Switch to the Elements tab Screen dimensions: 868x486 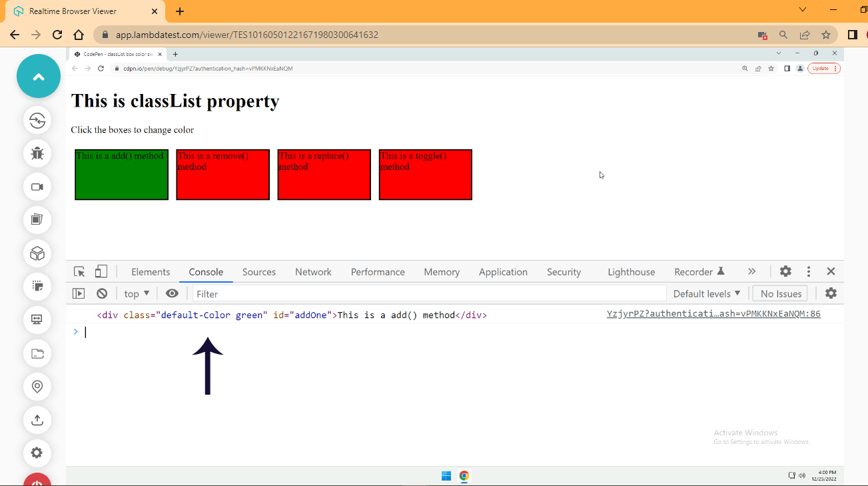tap(151, 271)
